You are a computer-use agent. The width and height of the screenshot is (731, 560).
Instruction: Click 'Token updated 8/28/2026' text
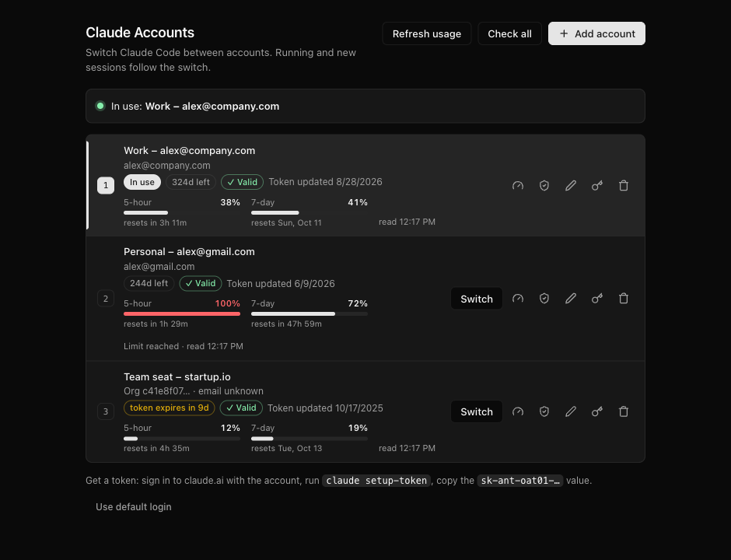point(325,182)
